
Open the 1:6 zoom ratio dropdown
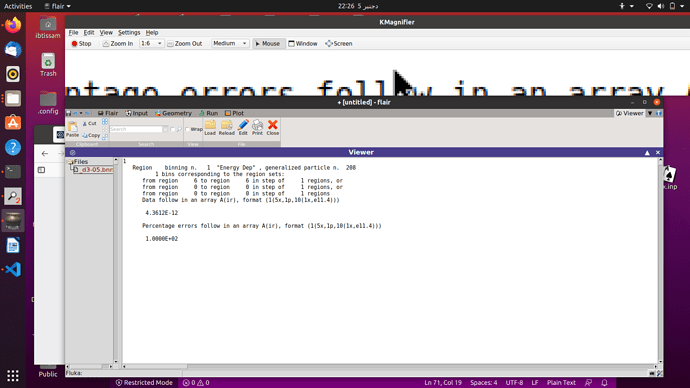151,44
